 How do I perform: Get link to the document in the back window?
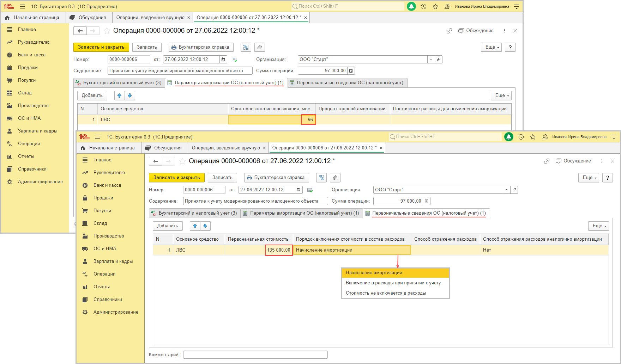point(449,31)
